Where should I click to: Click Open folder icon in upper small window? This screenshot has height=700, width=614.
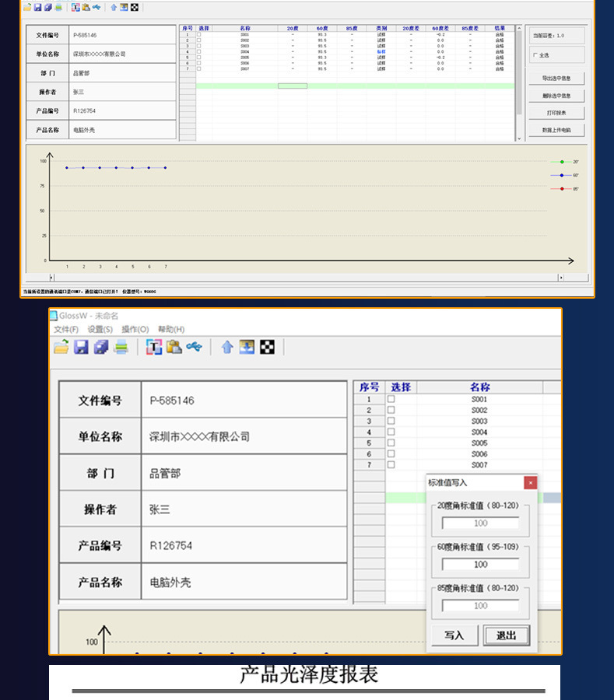[28, 7]
